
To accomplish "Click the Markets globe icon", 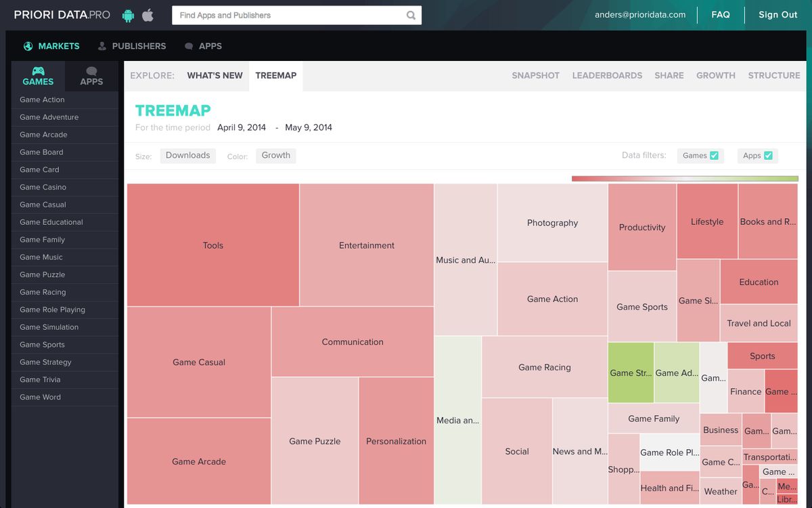I will [x=28, y=46].
